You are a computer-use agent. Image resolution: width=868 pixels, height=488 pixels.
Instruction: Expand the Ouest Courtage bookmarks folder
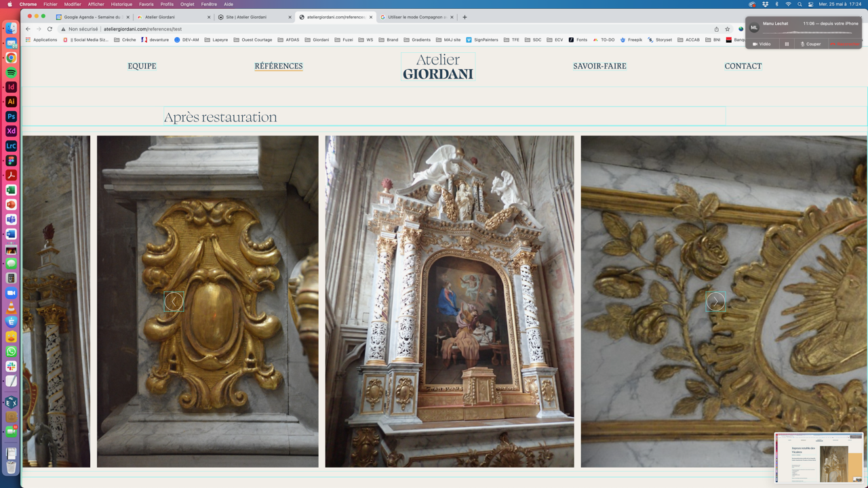coord(253,40)
